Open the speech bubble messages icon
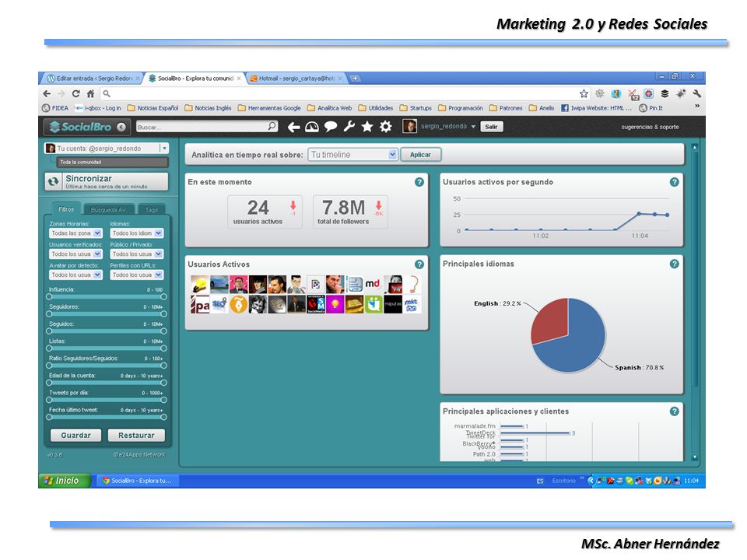 pyautogui.click(x=331, y=127)
